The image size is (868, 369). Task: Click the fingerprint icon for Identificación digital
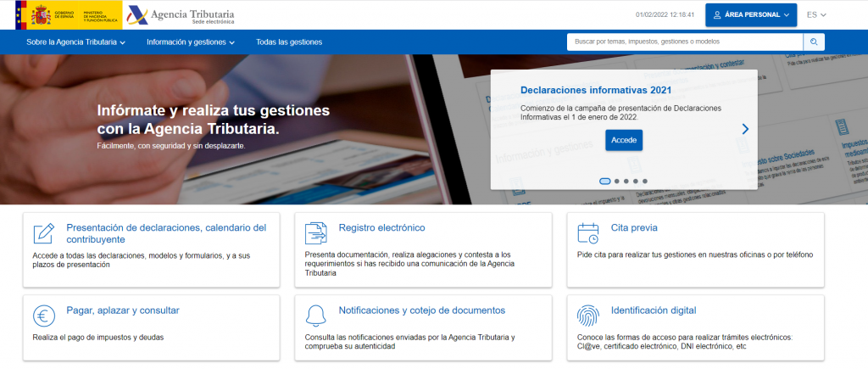pos(587,316)
